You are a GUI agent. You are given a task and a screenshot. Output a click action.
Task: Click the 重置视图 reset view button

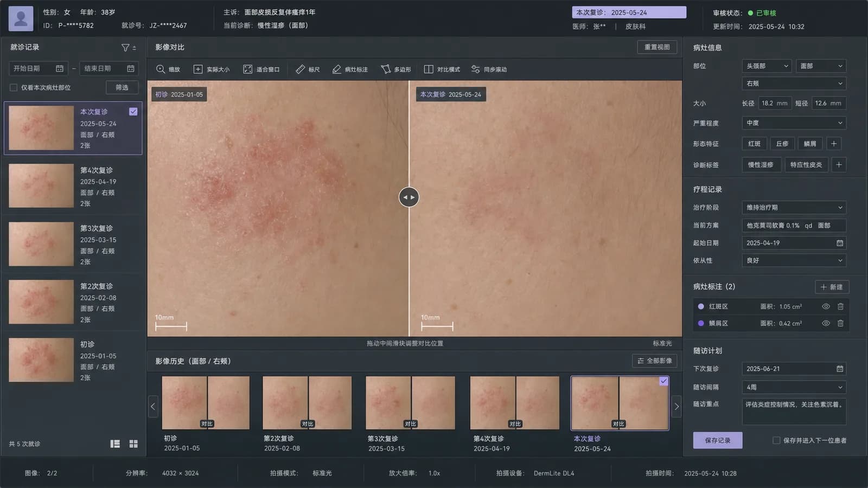[657, 47]
